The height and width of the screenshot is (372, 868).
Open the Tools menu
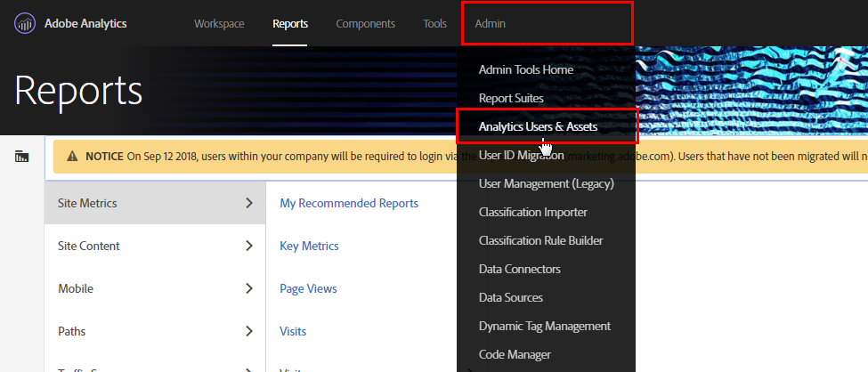(x=434, y=24)
